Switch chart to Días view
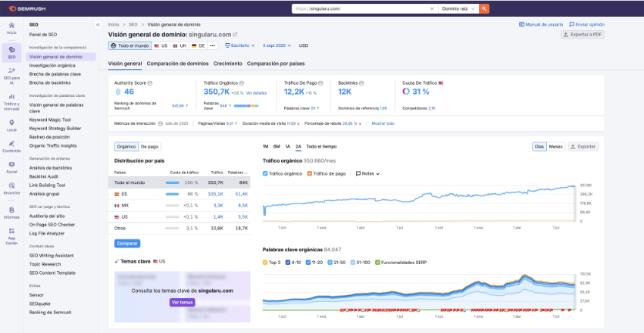644x333 pixels. (x=539, y=146)
